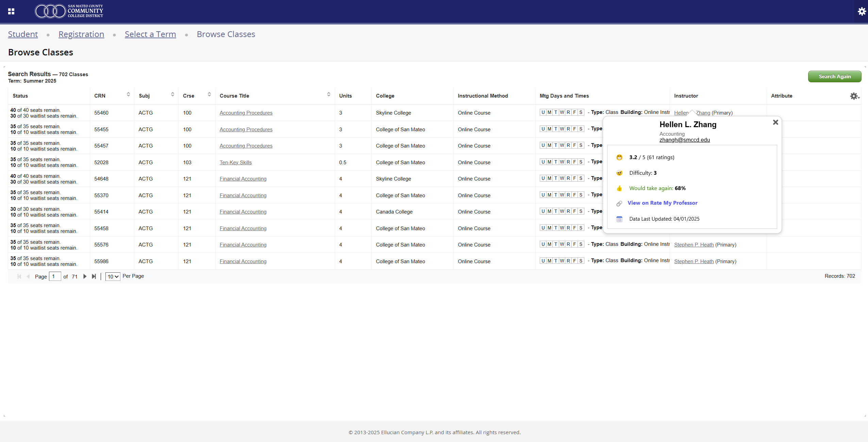Go to next page arrow
The image size is (868, 442).
85,276
